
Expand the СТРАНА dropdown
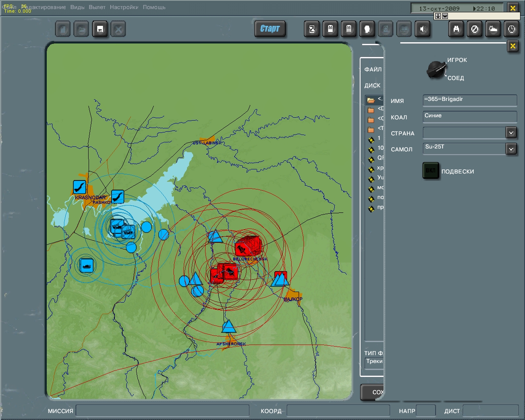[511, 133]
